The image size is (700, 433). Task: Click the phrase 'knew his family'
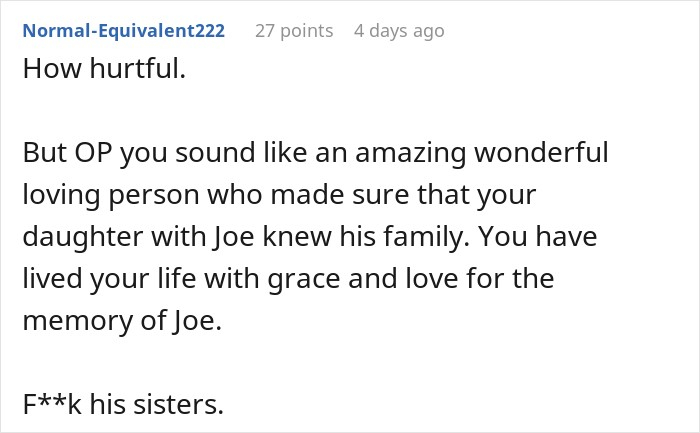pos(366,237)
